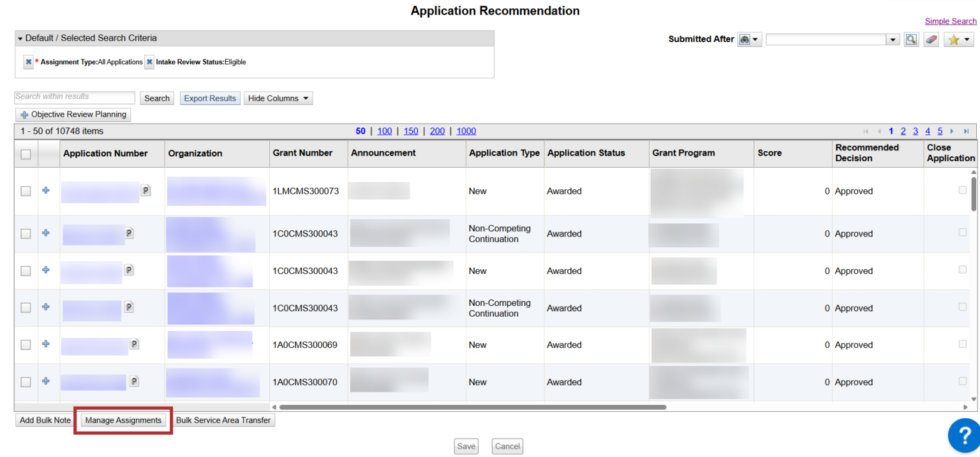Remove the Intake Review Status criteria filter
980x457 pixels.
tap(149, 62)
